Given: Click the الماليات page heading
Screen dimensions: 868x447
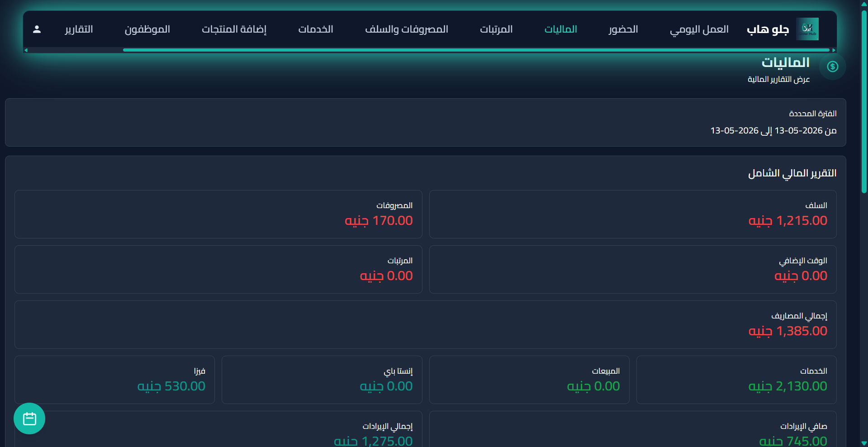Looking at the screenshot, I should 786,62.
